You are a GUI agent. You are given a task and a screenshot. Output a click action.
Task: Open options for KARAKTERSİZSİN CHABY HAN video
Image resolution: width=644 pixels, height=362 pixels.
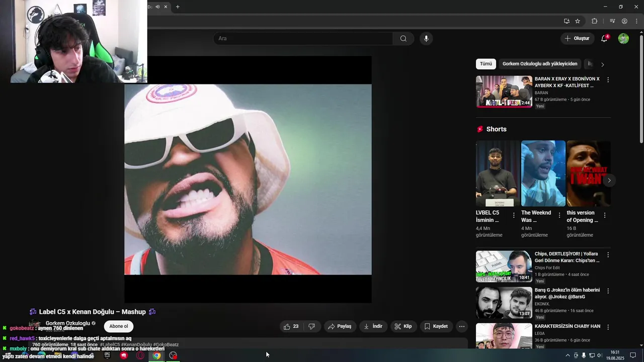click(x=608, y=327)
